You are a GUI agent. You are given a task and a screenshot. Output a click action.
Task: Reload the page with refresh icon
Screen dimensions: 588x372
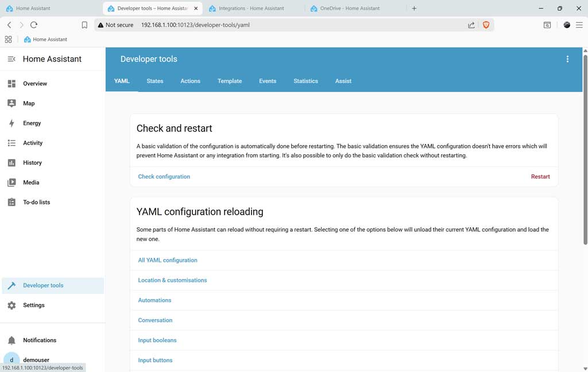point(34,25)
